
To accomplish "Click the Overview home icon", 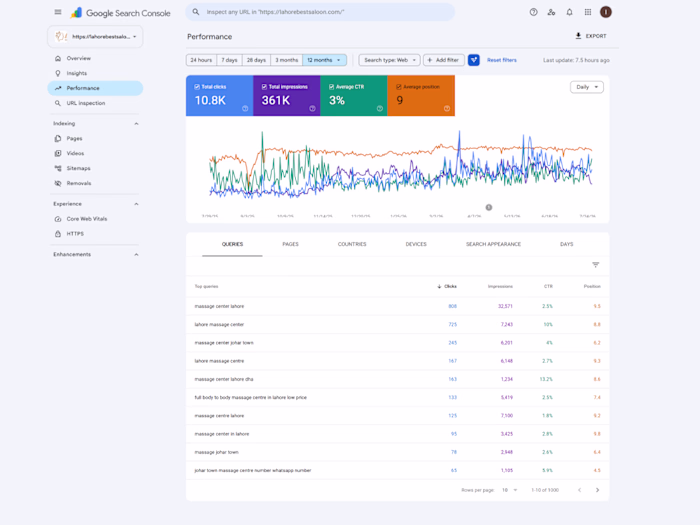I will 58,58.
